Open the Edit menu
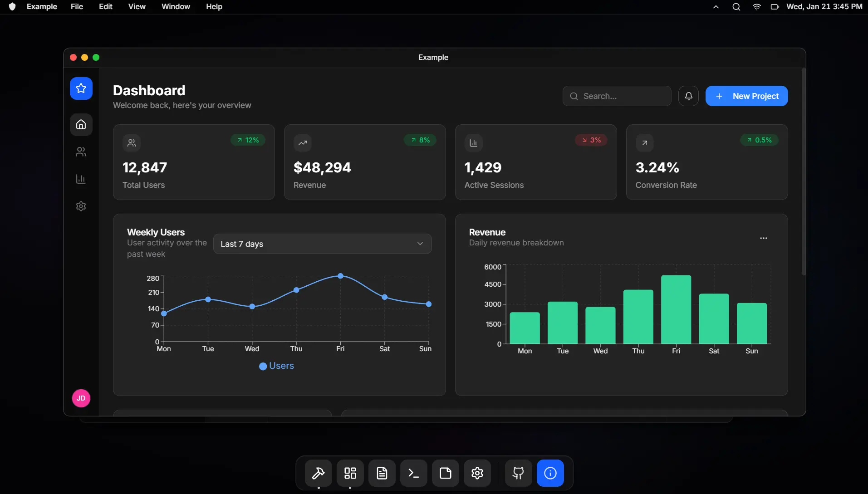The image size is (868, 494). pos(105,6)
